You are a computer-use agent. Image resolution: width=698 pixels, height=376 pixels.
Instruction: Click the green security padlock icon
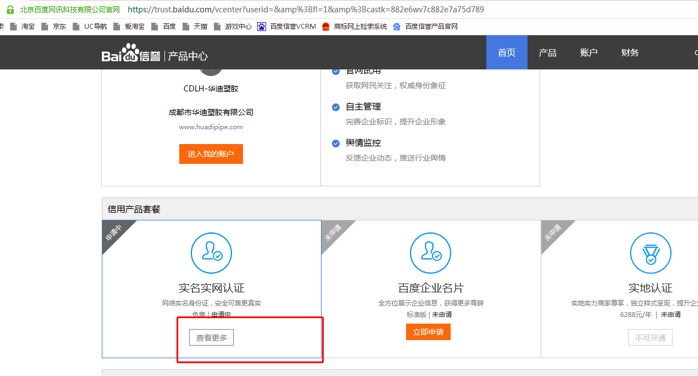click(x=10, y=9)
